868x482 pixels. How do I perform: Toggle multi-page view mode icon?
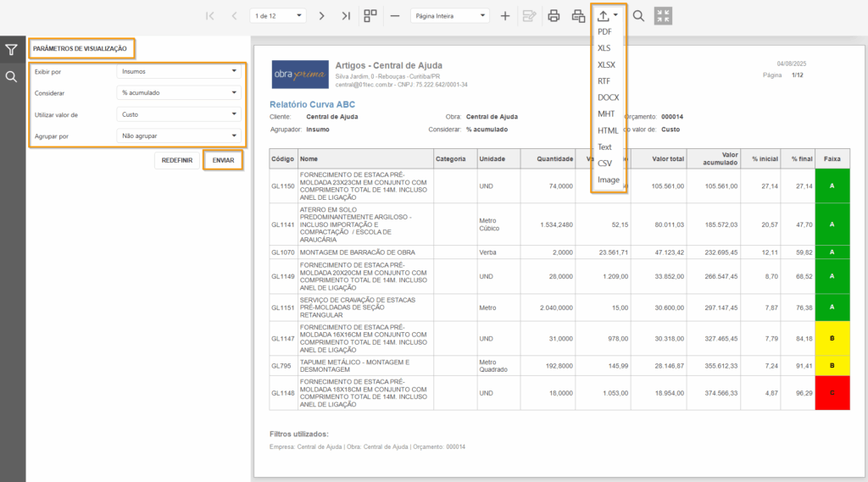pyautogui.click(x=370, y=15)
